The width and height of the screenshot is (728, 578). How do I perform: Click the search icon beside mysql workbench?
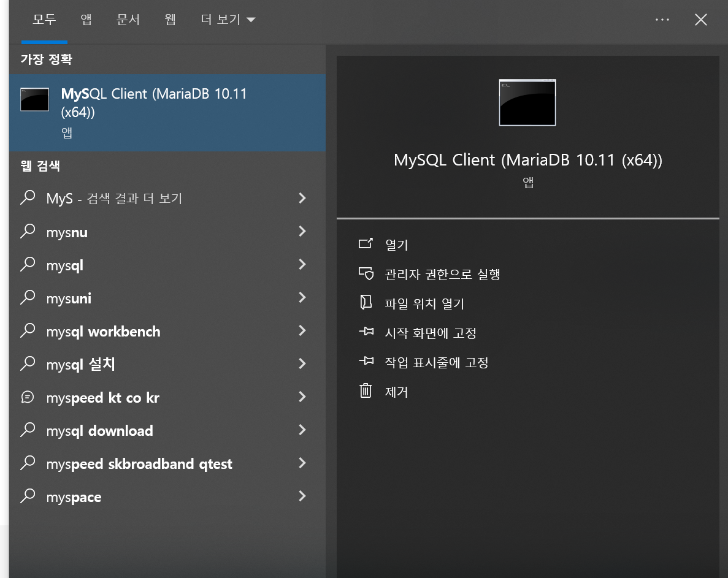[x=28, y=330]
